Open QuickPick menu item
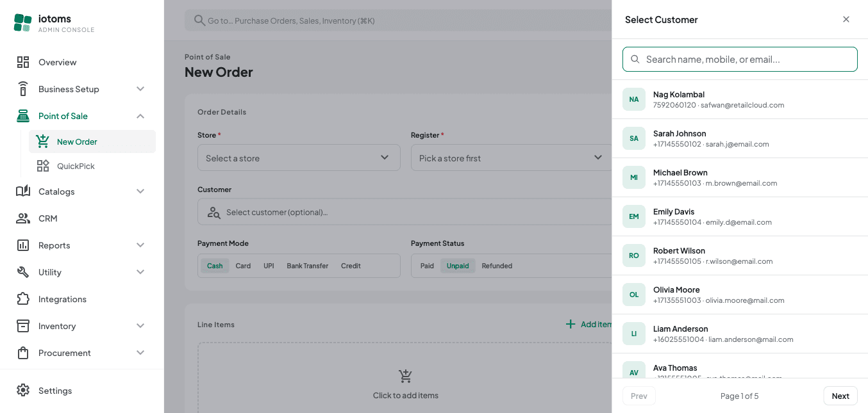The height and width of the screenshot is (413, 868). coord(92,166)
